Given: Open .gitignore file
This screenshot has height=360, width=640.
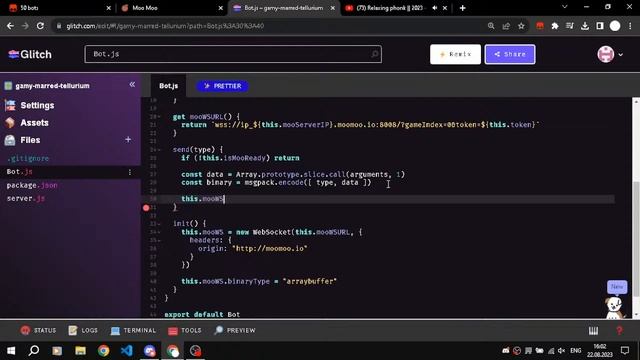Looking at the screenshot, I should click(x=28, y=158).
